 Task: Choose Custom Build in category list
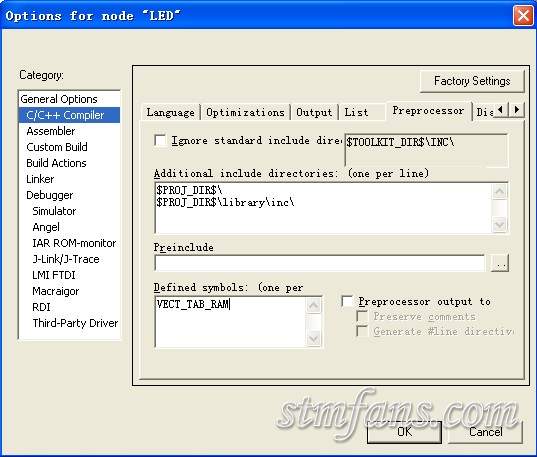click(57, 147)
